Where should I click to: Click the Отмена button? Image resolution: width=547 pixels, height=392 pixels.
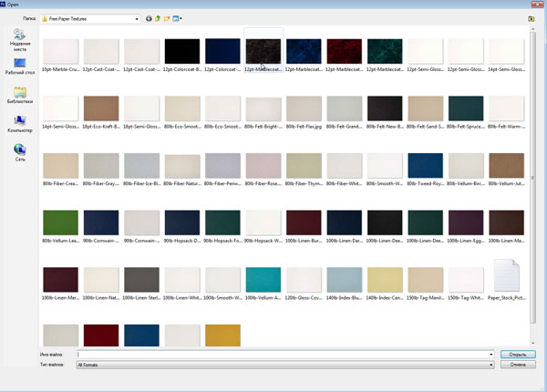[x=518, y=365]
